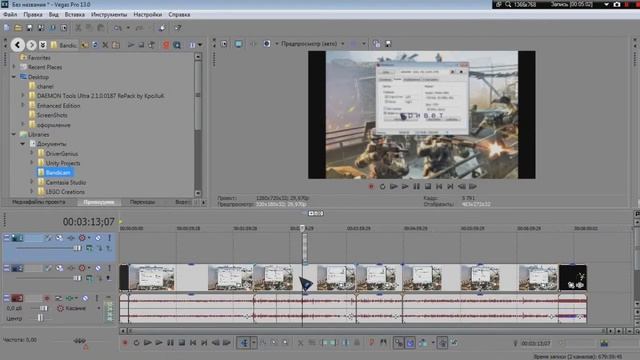Toggle mute on the audio track

[85, 298]
